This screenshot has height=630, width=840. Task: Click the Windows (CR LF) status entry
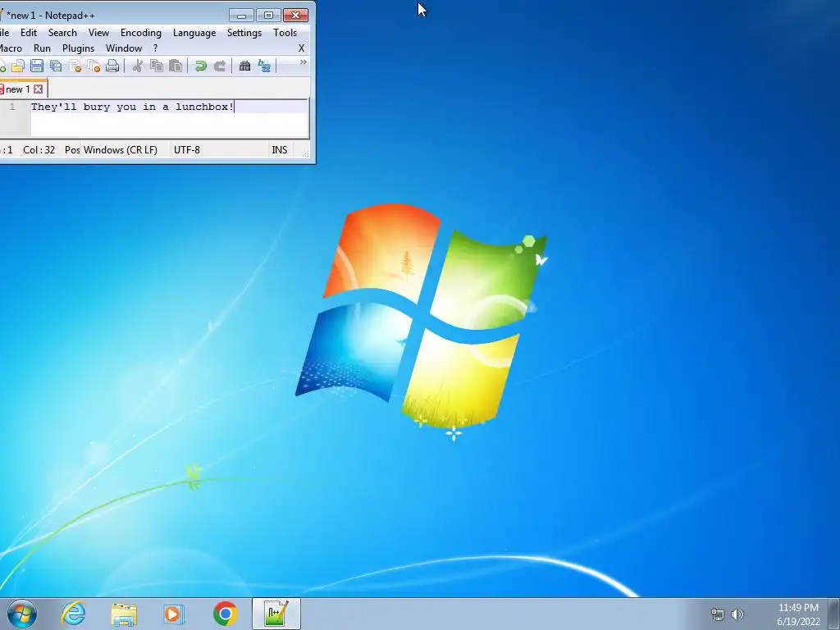tap(121, 150)
